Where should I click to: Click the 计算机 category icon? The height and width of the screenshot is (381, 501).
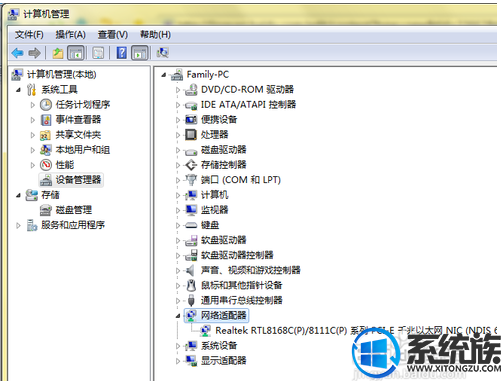click(191, 195)
